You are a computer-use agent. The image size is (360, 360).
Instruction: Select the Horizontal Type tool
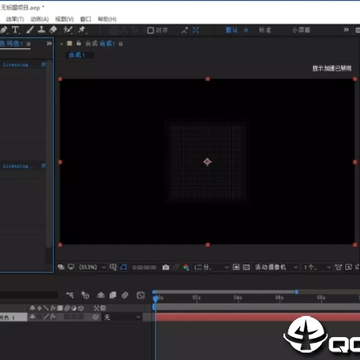[15, 30]
